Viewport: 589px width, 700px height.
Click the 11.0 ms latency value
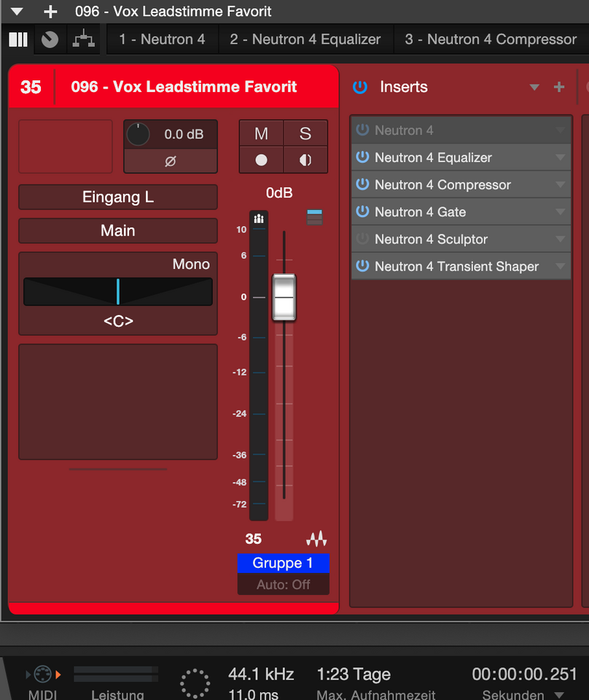254,695
